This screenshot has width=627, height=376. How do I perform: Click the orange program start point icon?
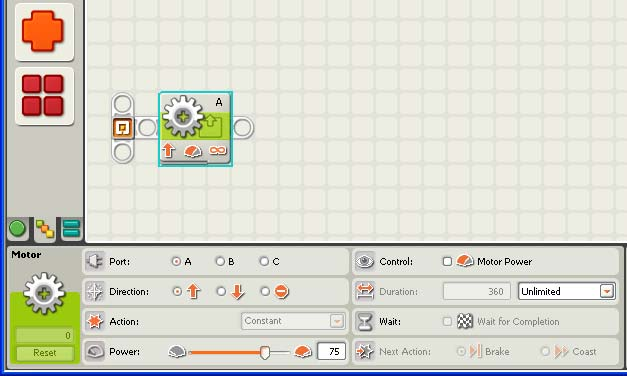pos(123,128)
